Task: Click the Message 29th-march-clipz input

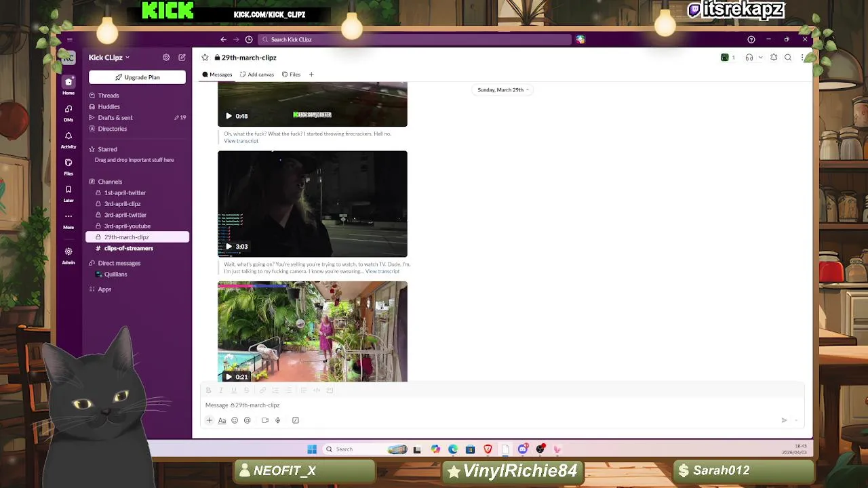Action: click(x=502, y=405)
